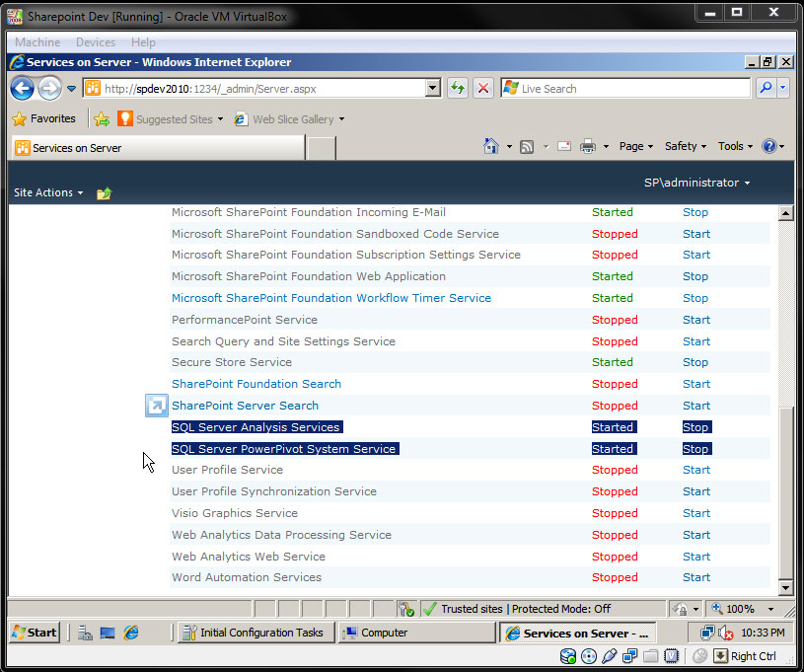Open Suggested Sites dropdown

click(171, 119)
